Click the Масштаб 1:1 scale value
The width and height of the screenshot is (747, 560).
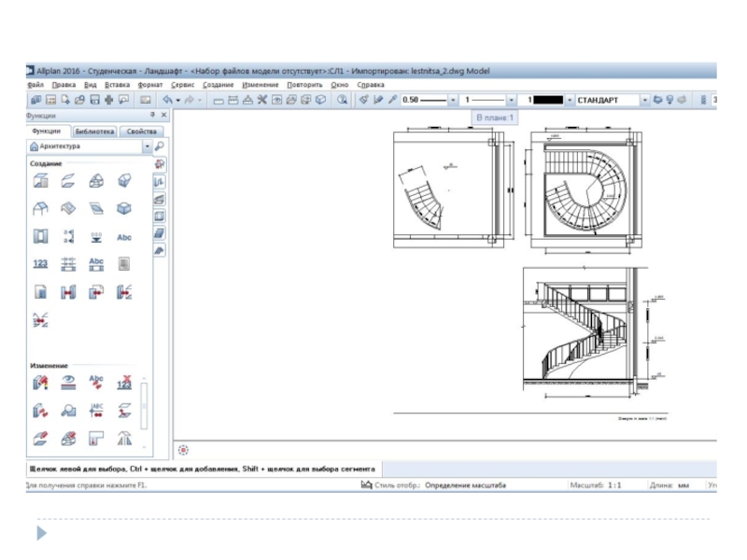click(x=613, y=485)
